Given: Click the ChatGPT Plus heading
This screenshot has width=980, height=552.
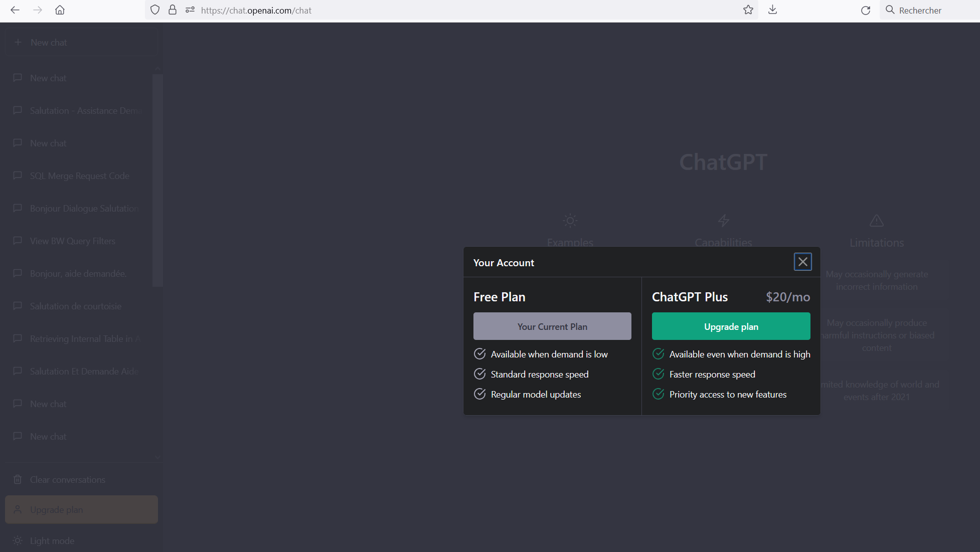Looking at the screenshot, I should [x=690, y=297].
